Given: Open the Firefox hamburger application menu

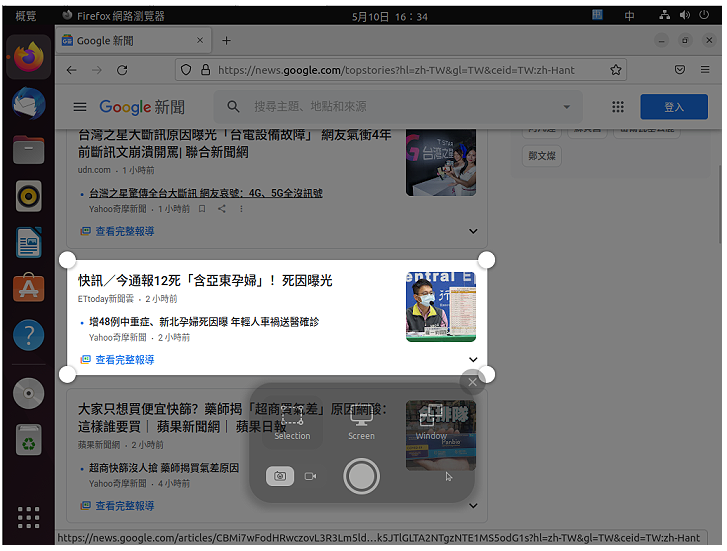Looking at the screenshot, I should (x=705, y=70).
